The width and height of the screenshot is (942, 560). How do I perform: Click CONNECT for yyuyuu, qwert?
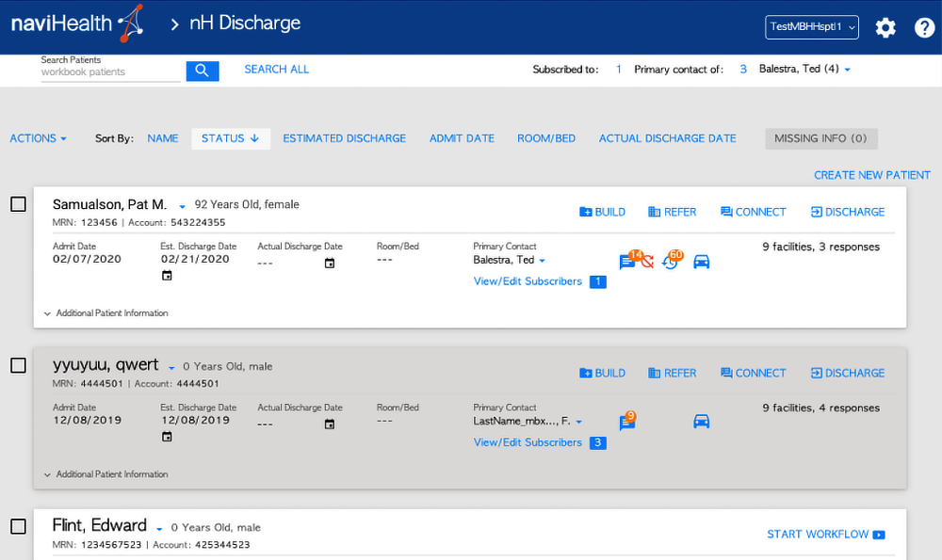click(x=754, y=374)
